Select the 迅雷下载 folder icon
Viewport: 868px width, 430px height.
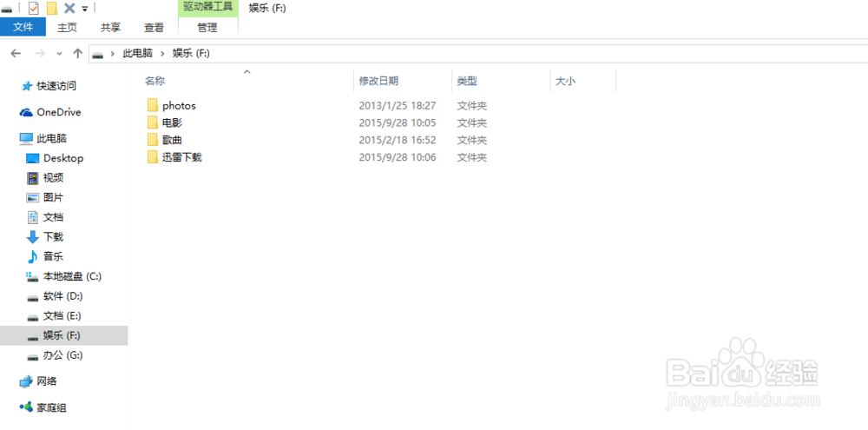[153, 157]
